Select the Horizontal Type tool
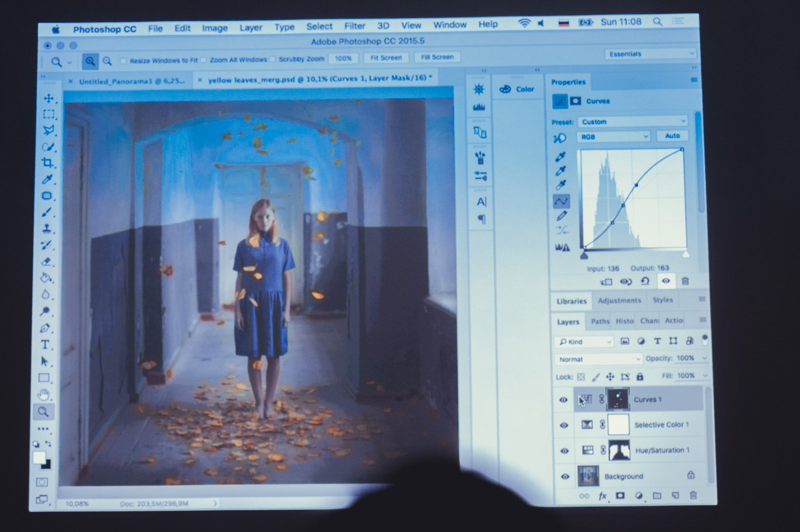The image size is (800, 532). coord(45,345)
